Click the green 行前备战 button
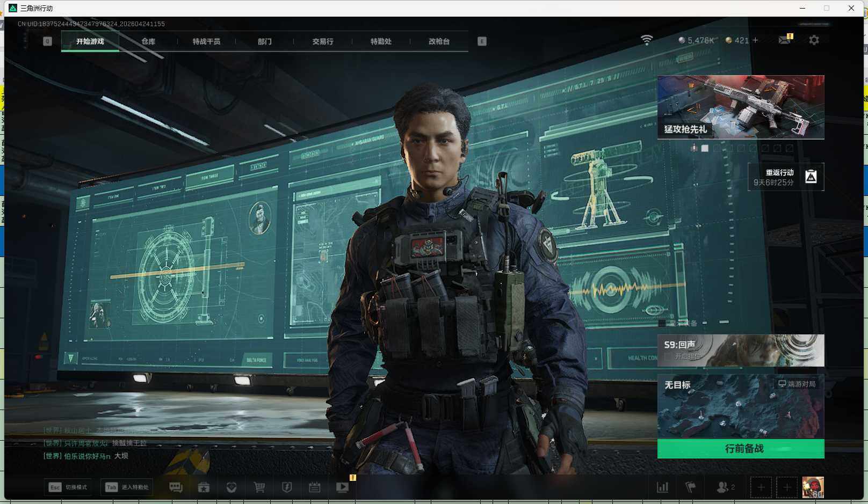The width and height of the screenshot is (868, 504). (x=741, y=448)
